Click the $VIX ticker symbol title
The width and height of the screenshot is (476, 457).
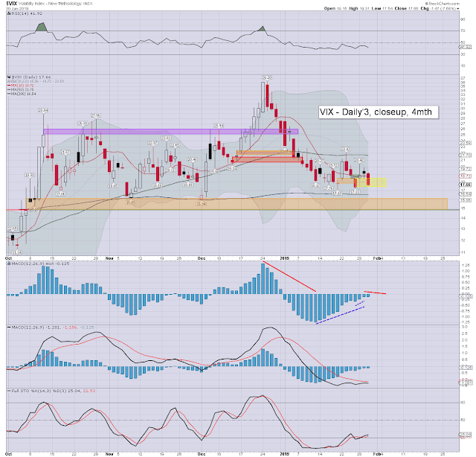12,4
